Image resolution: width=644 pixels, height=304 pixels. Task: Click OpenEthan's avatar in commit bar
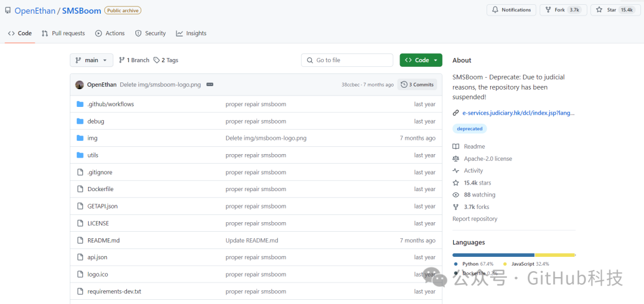(80, 85)
